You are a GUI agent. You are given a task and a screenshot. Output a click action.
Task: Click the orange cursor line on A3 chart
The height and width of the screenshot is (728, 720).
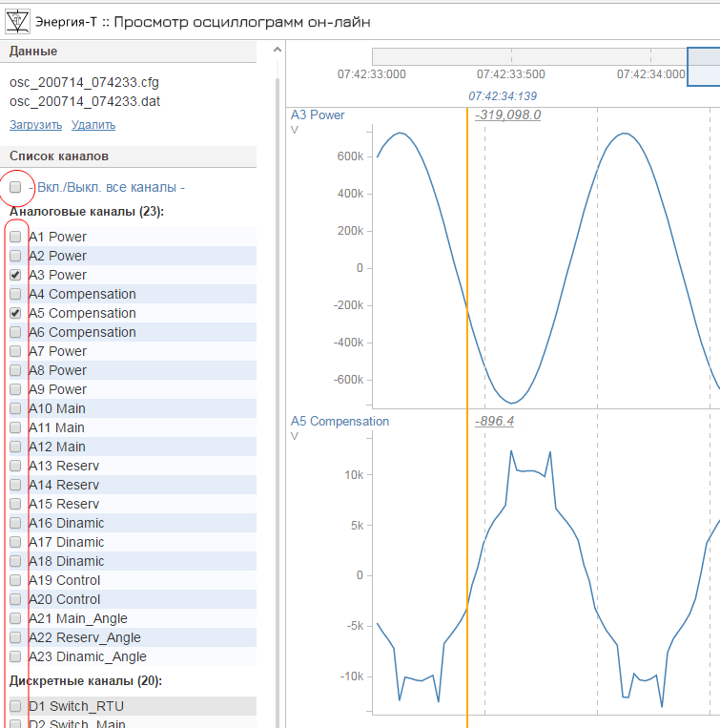pos(467,258)
